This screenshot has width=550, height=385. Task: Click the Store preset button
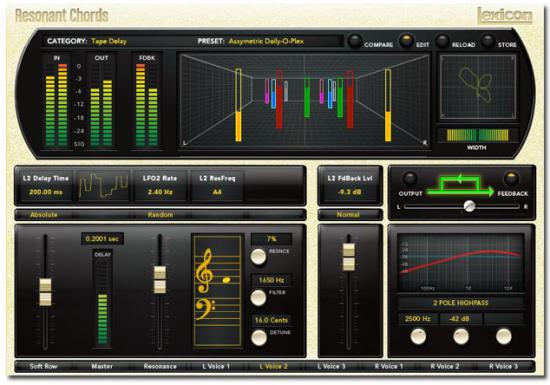coord(487,41)
